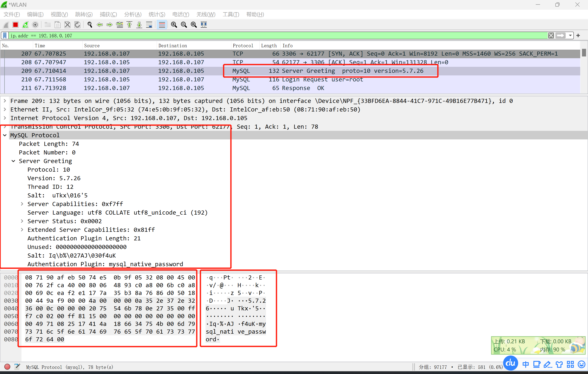Image resolution: width=588 pixels, height=374 pixels.
Task: Zoom out the main window text
Action: (184, 25)
